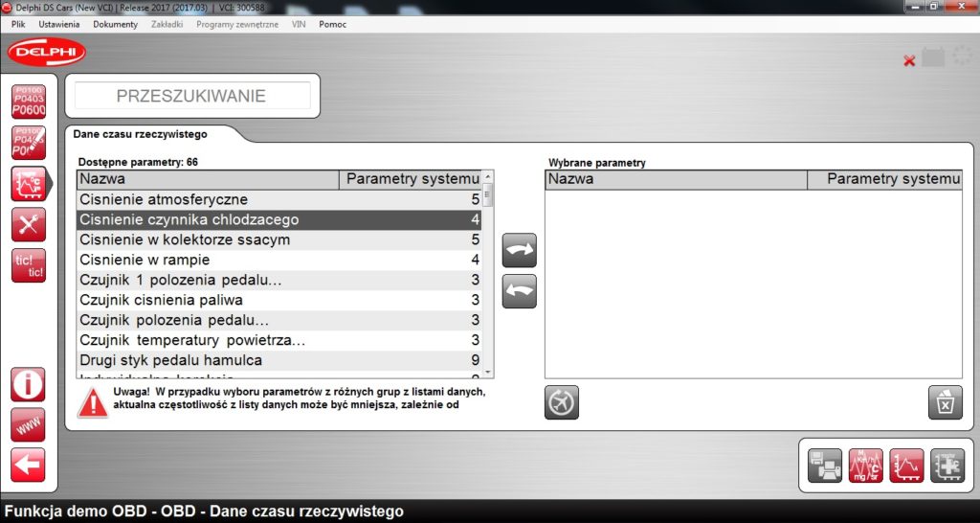
Task: Click the tic! tic! component activation icon
Action: point(28,266)
